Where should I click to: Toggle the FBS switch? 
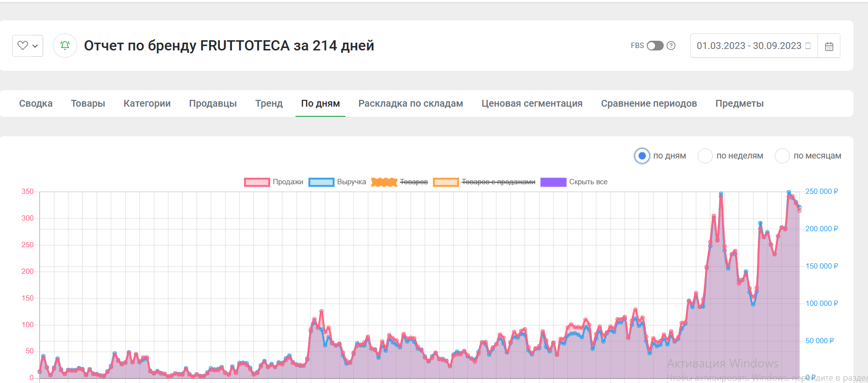655,46
